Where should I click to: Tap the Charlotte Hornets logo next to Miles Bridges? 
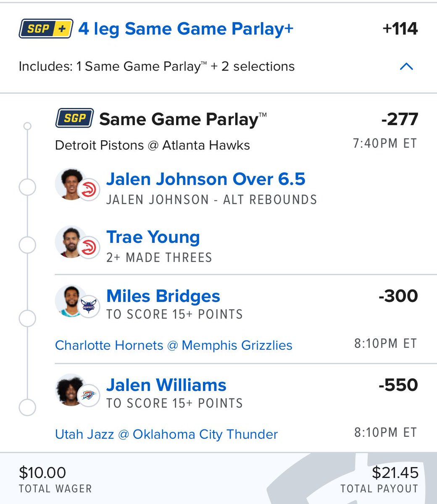point(89,306)
